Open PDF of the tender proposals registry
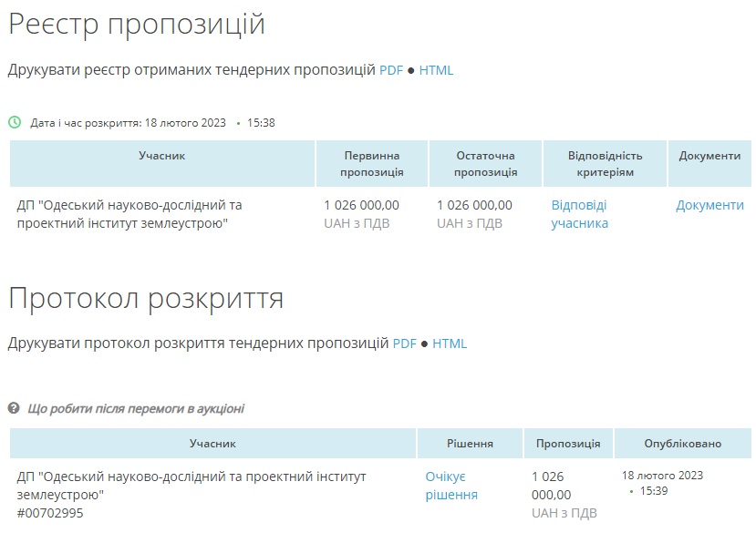Image resolution: width=756 pixels, height=533 pixels. [x=390, y=70]
